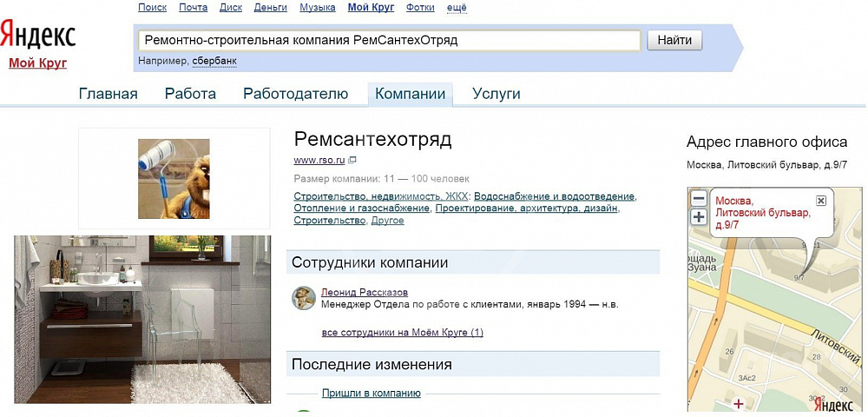Viewport: 868px width, 417px height.
Task: Click the red plus marker on the map
Action: pos(738,402)
